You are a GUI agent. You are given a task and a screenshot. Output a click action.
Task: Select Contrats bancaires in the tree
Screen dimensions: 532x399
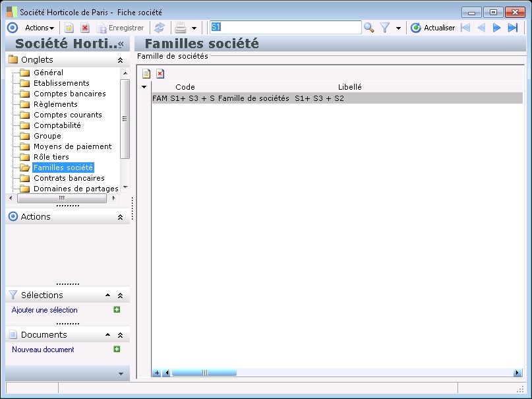[x=69, y=178]
